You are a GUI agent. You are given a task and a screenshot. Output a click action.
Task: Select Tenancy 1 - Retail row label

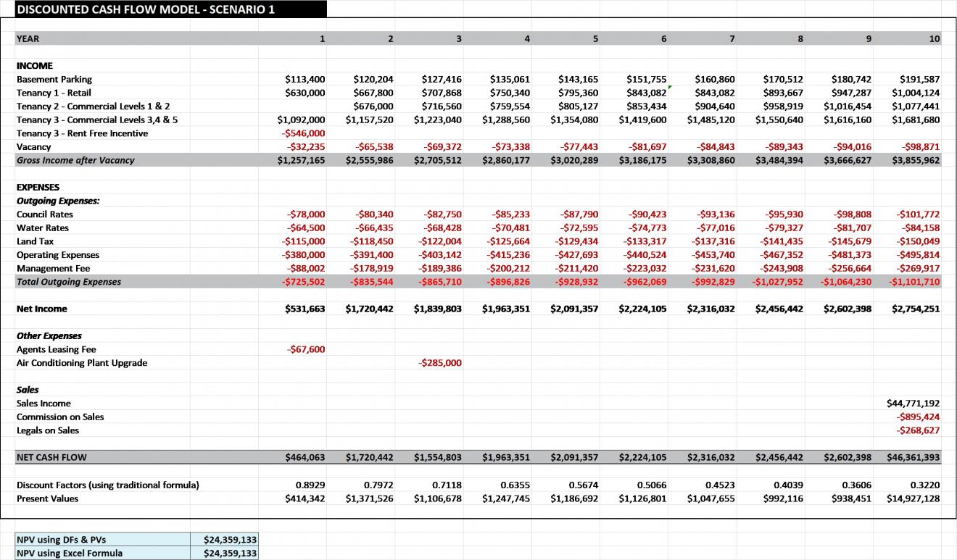54,93
